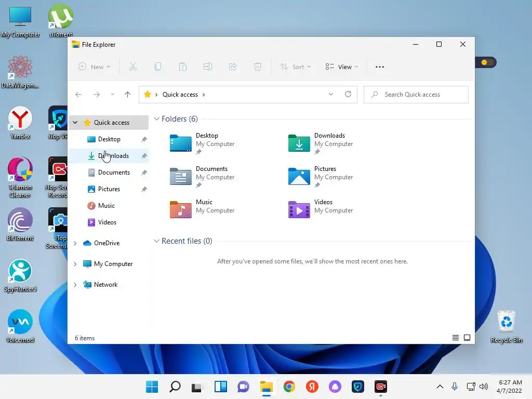Expand the OneDrive tree node
Screen dimensions: 532x399
[x=75, y=243]
